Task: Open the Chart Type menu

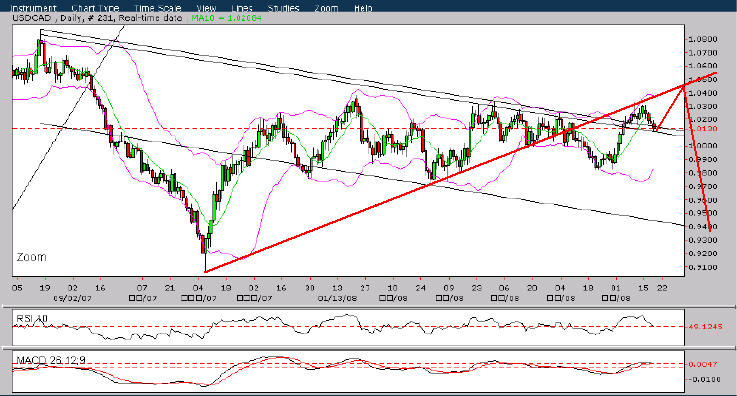Action: click(95, 8)
